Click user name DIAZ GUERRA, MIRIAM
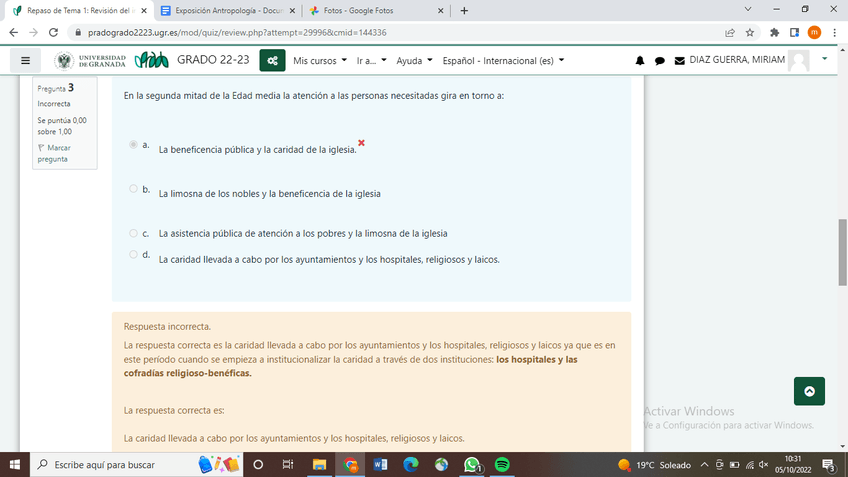 [737, 59]
